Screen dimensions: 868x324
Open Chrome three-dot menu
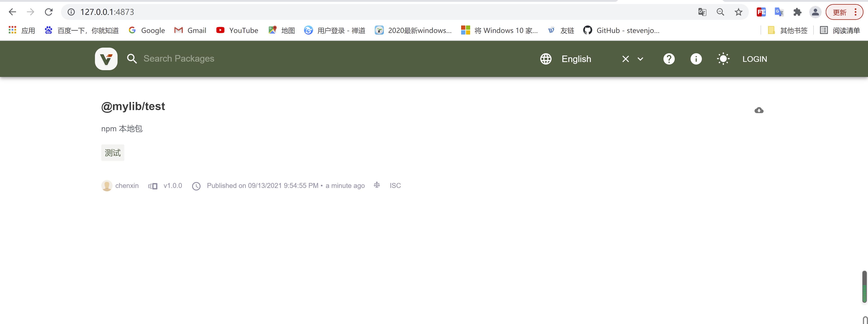point(856,12)
